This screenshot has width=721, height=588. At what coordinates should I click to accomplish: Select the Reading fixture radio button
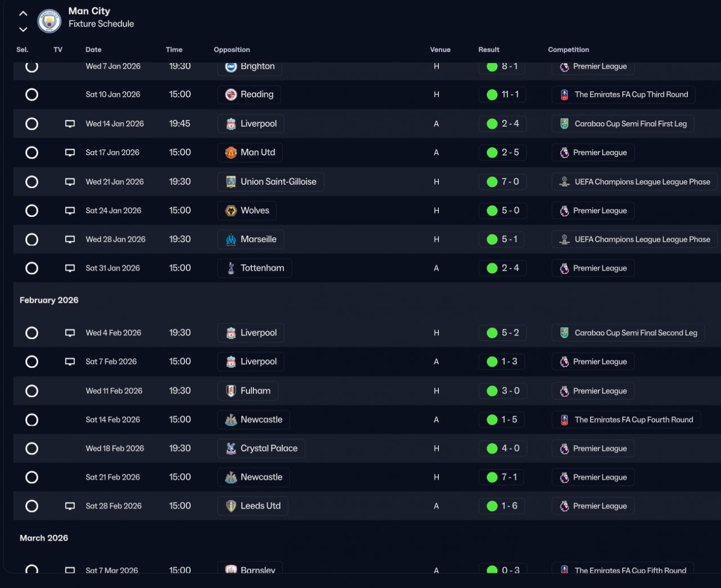point(32,95)
